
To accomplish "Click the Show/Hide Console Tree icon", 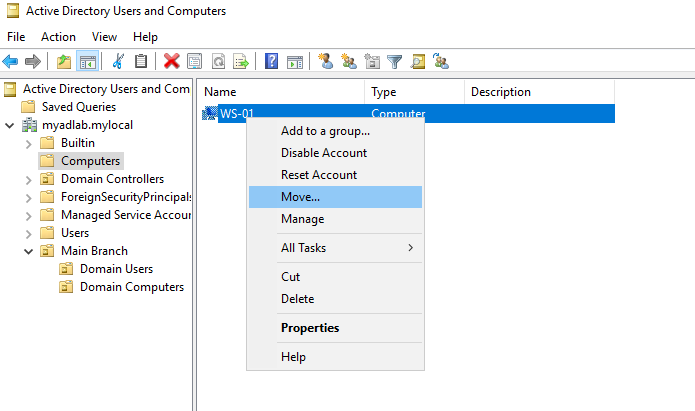I will pos(88,62).
